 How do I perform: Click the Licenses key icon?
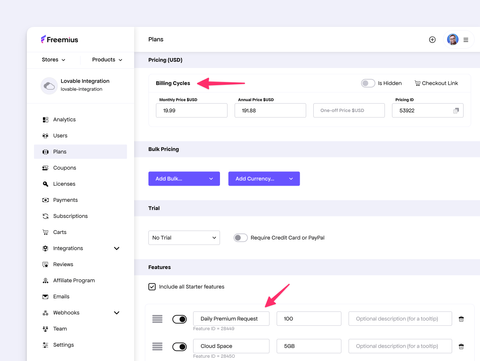45,184
